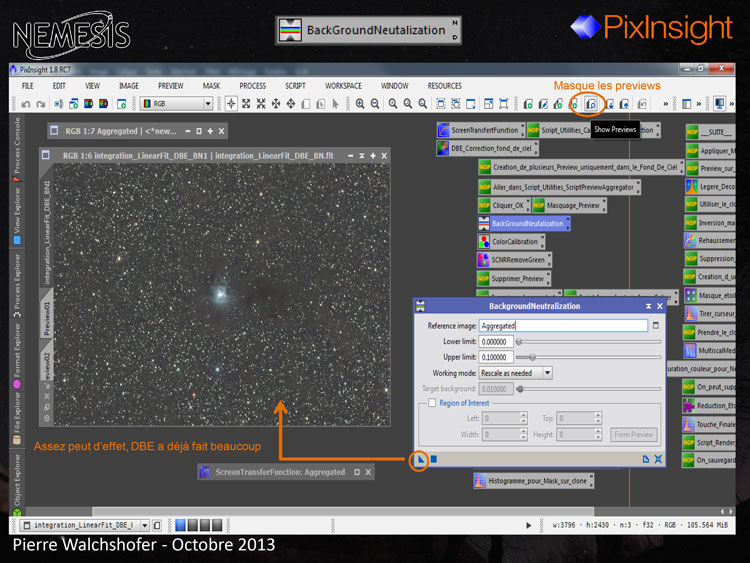Viewport: 750px width, 563px height.
Task: Select the Cliquer_OK process icon
Action: point(504,205)
